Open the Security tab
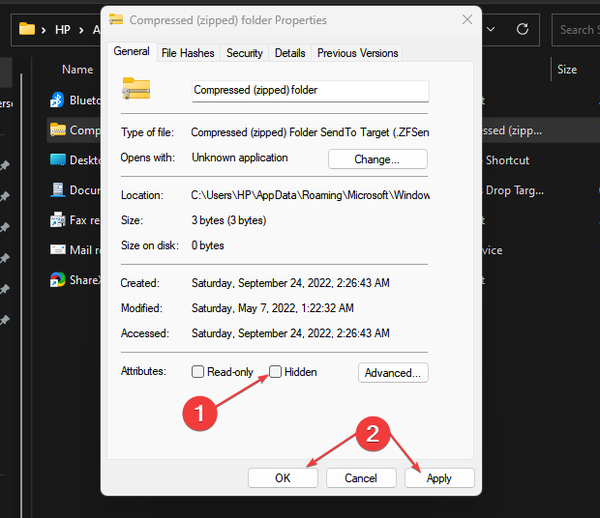Image resolution: width=600 pixels, height=518 pixels. click(x=245, y=53)
